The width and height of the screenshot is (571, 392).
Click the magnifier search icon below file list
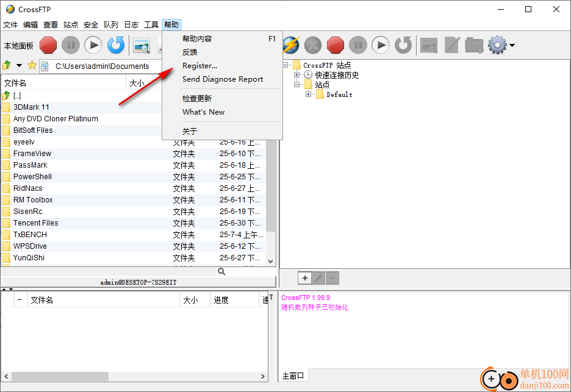pyautogui.click(x=221, y=271)
